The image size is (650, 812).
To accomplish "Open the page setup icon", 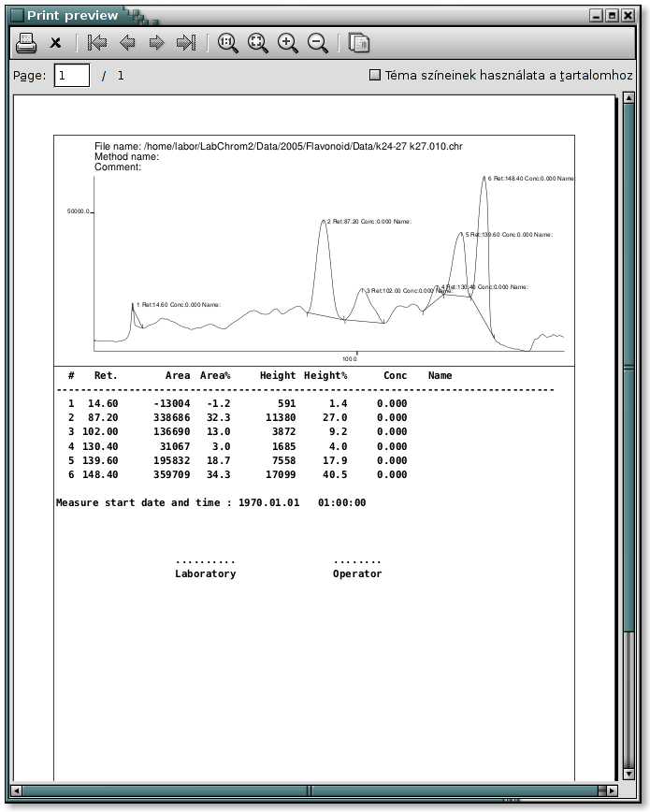I will click(x=359, y=42).
